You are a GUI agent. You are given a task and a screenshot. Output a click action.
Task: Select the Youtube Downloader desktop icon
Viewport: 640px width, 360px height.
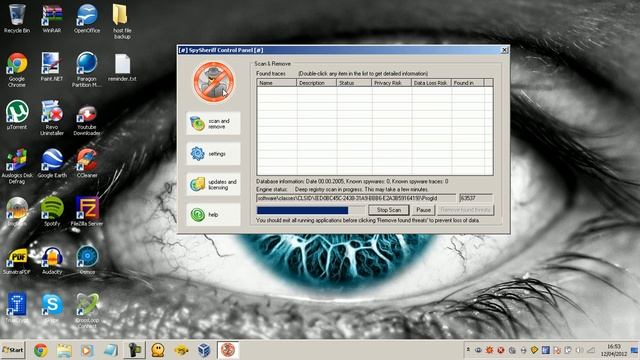tap(87, 120)
